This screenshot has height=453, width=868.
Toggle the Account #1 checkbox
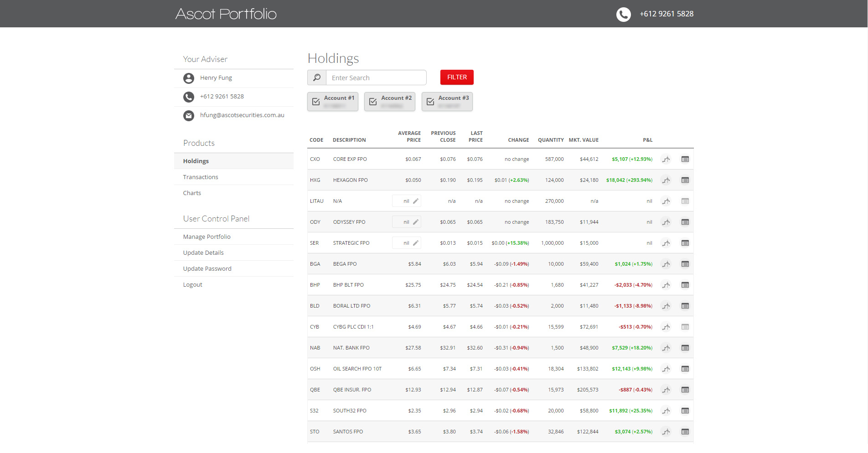pos(316,102)
